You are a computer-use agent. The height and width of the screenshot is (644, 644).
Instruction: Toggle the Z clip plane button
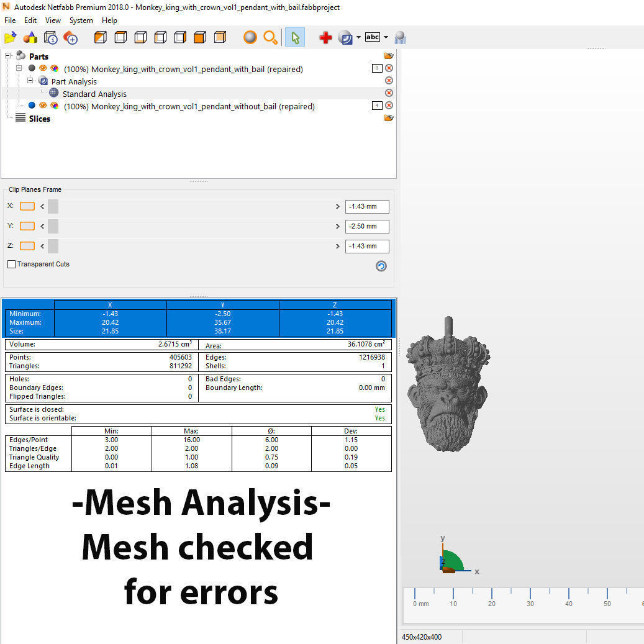27,245
